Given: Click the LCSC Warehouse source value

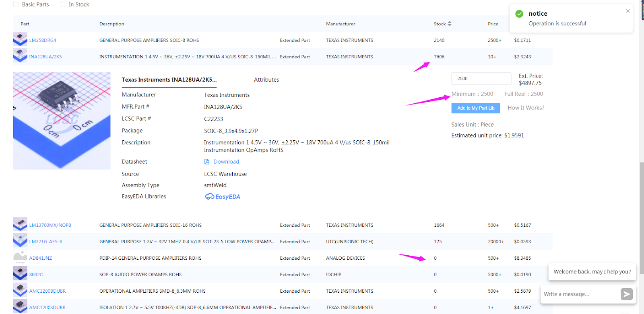Looking at the screenshot, I should [225, 174].
